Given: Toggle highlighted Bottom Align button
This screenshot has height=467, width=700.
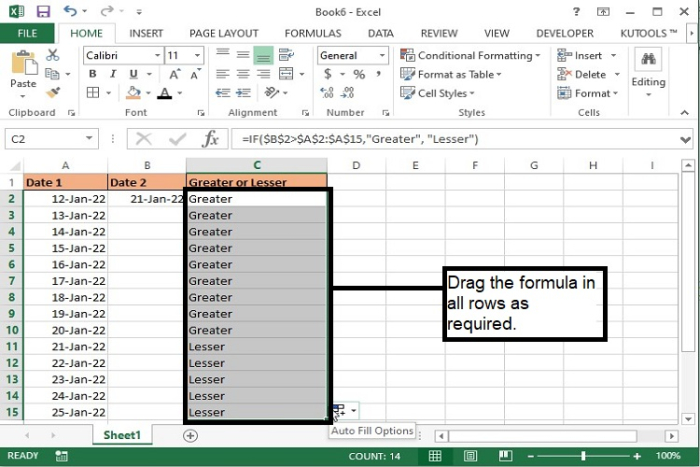Looking at the screenshot, I should click(263, 55).
